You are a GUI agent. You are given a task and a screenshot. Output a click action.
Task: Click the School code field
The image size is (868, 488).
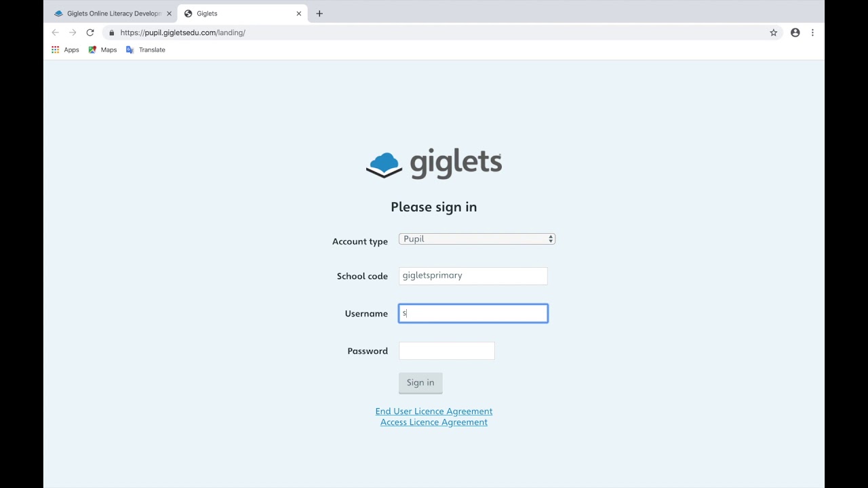473,276
